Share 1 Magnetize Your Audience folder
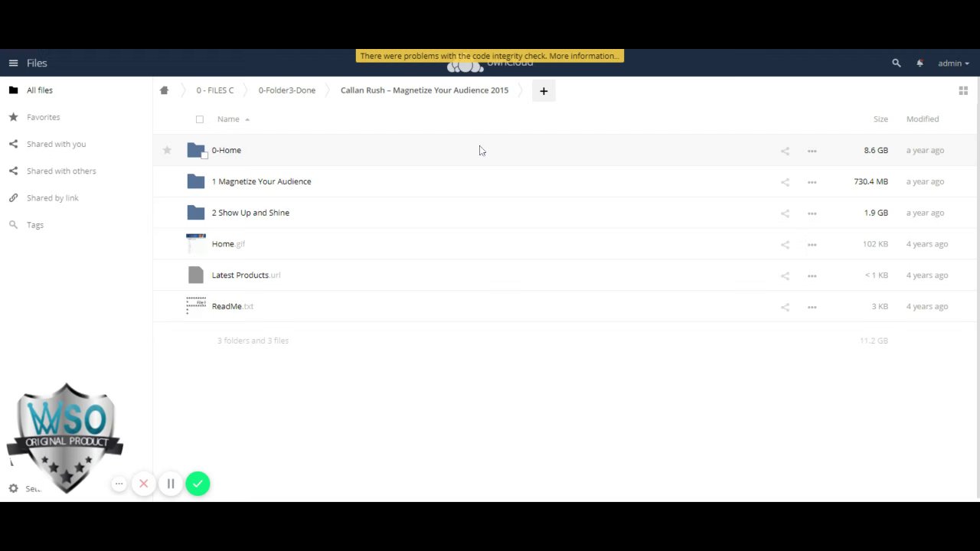The width and height of the screenshot is (980, 551). pyautogui.click(x=785, y=182)
